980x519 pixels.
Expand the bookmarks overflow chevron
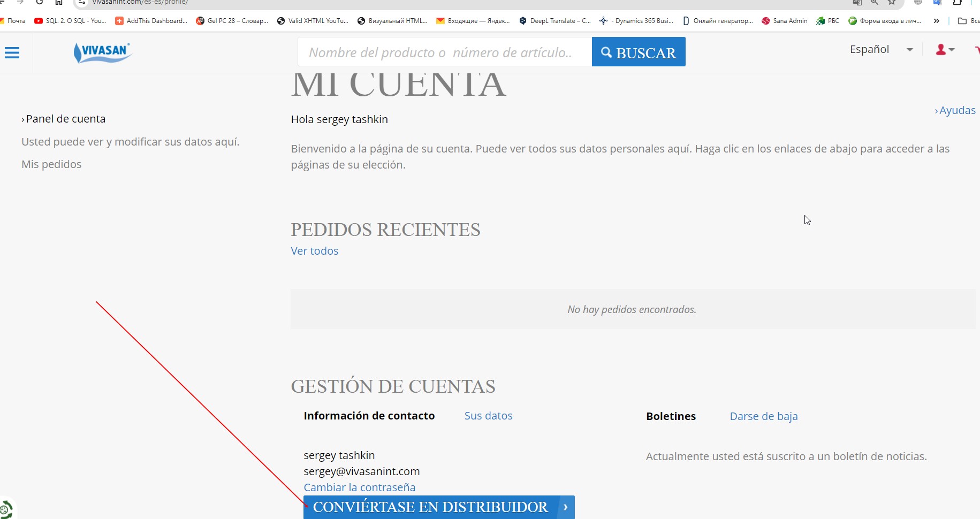936,21
